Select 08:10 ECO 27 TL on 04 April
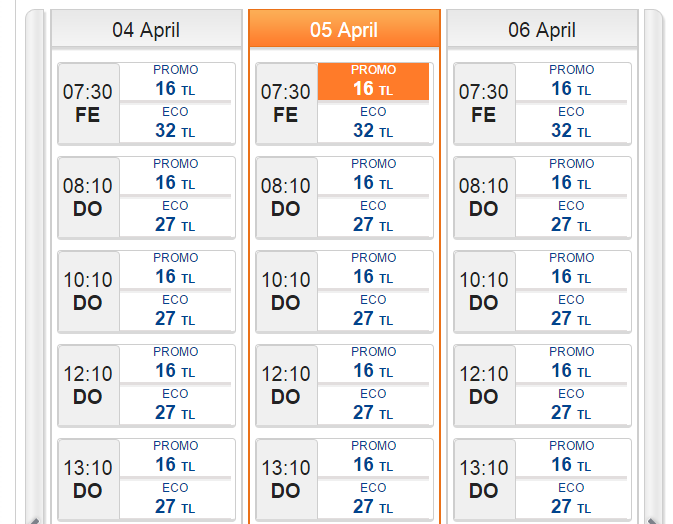Viewport: 673px width, 524px height. click(x=176, y=217)
